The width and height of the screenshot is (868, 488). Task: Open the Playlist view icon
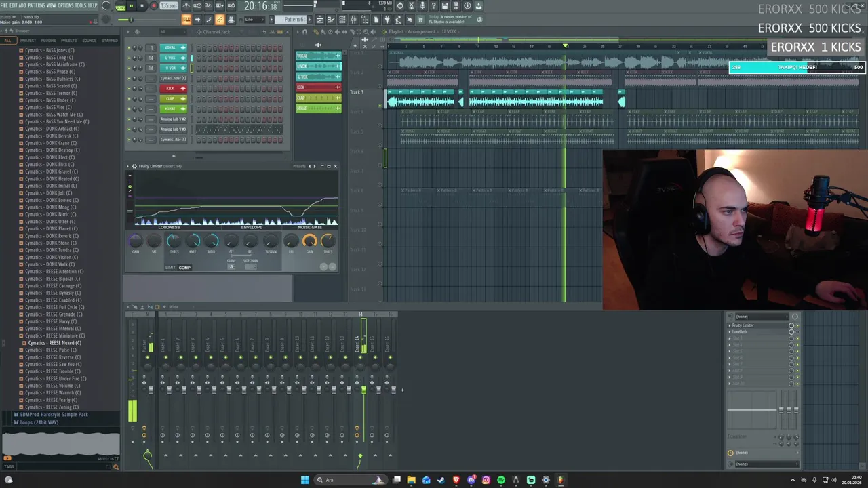coord(319,20)
